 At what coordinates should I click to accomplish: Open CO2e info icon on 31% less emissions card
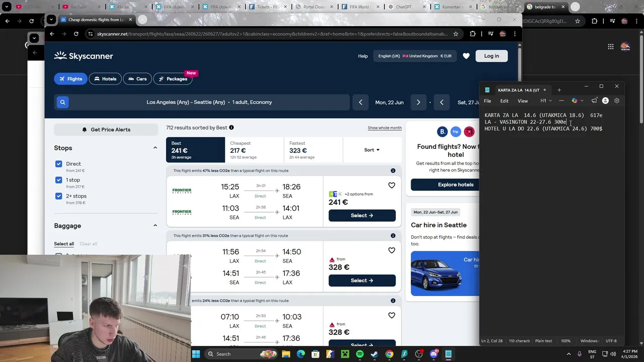click(x=393, y=236)
